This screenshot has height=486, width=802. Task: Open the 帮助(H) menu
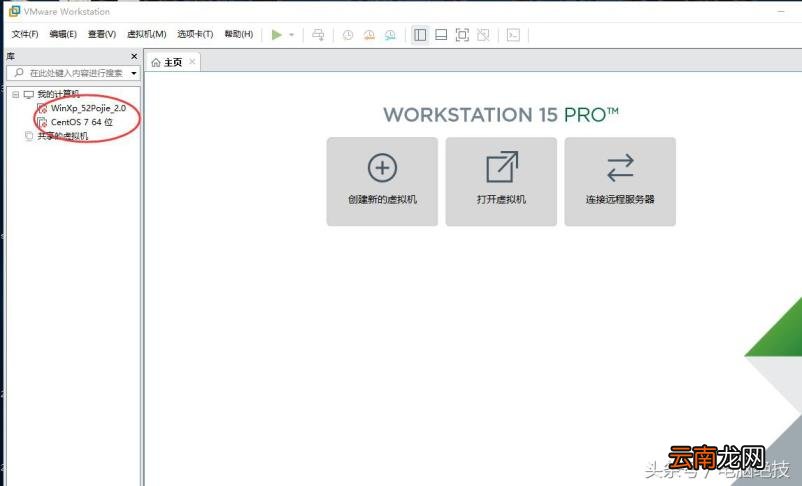[239, 34]
